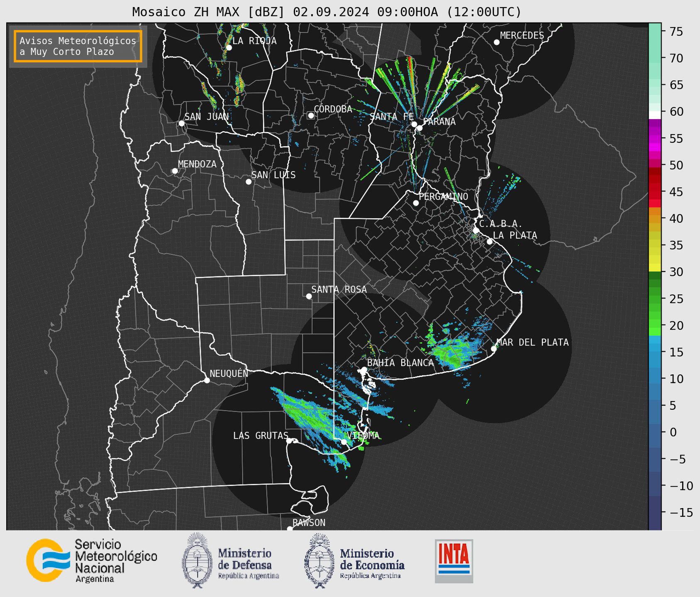
Task: Click the BAHÍA BLANCA map label
Action: point(400,363)
